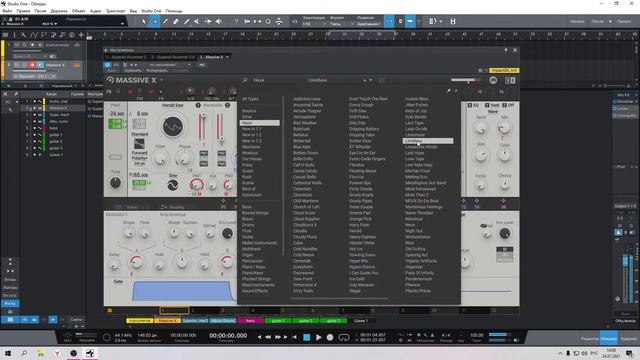Open the Вид menu
The height and width of the screenshot is (360, 640).
[x=133, y=11]
